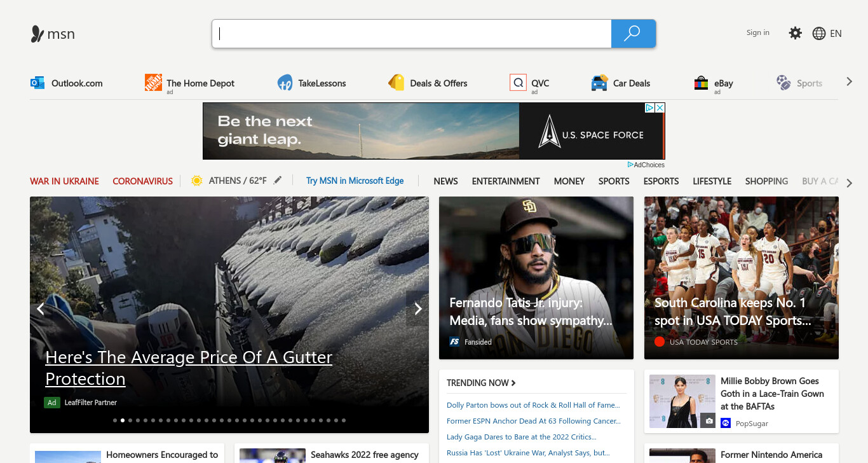868x463 pixels.
Task: Click the Fansided source icon
Action: coord(454,342)
